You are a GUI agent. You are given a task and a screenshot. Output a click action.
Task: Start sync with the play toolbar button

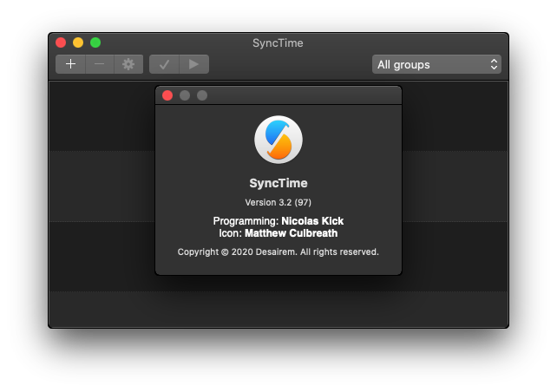194,64
